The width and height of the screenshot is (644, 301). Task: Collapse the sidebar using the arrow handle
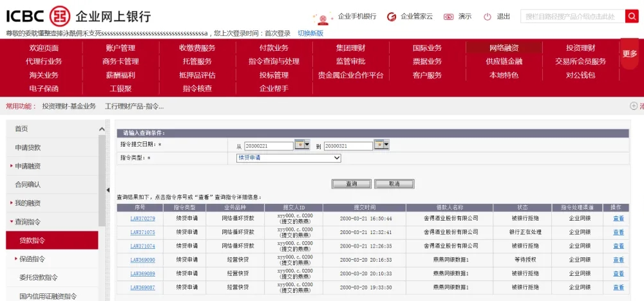pos(108,190)
